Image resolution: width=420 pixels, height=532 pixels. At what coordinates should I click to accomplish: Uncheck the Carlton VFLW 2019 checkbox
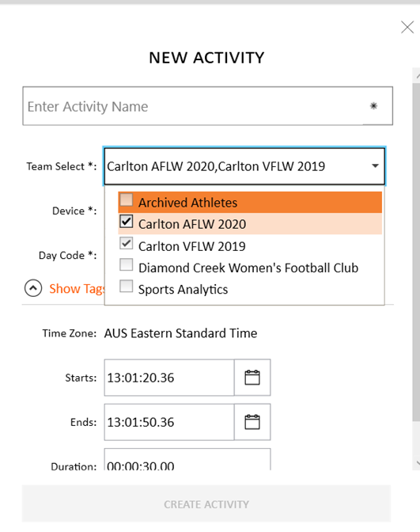pos(126,243)
